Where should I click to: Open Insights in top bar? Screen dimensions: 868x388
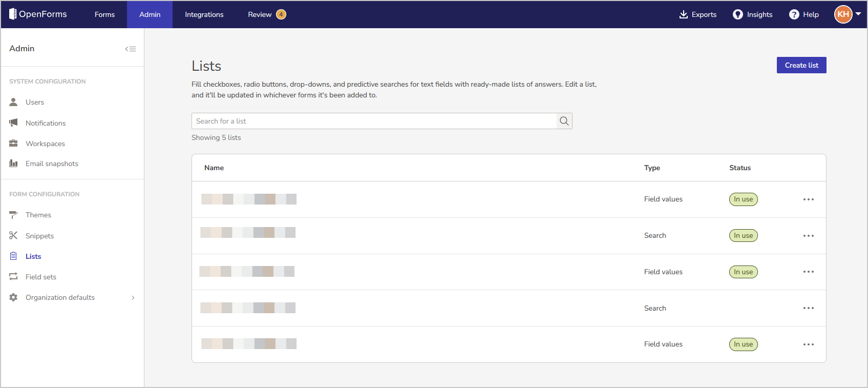point(752,14)
